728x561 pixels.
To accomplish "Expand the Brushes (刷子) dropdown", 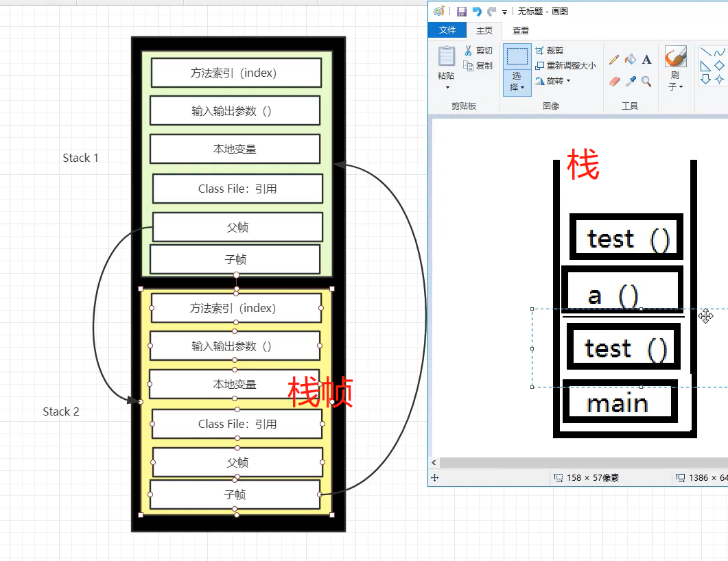I will coord(675,81).
